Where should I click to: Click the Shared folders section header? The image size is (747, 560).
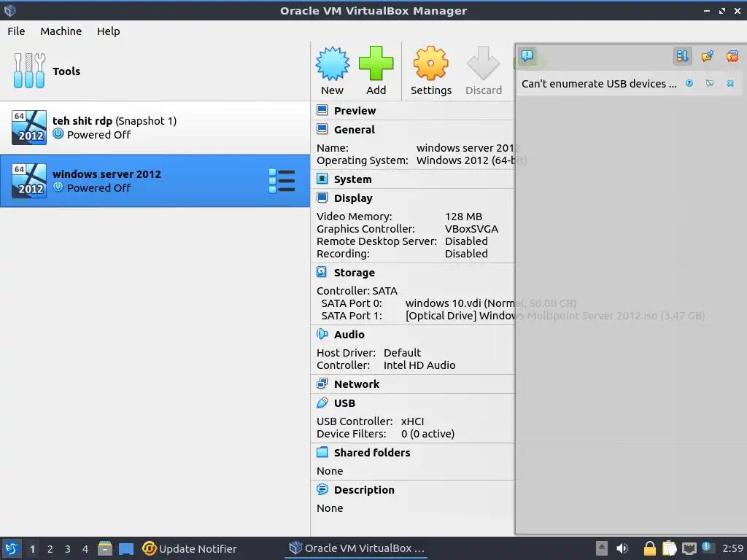tap(371, 452)
